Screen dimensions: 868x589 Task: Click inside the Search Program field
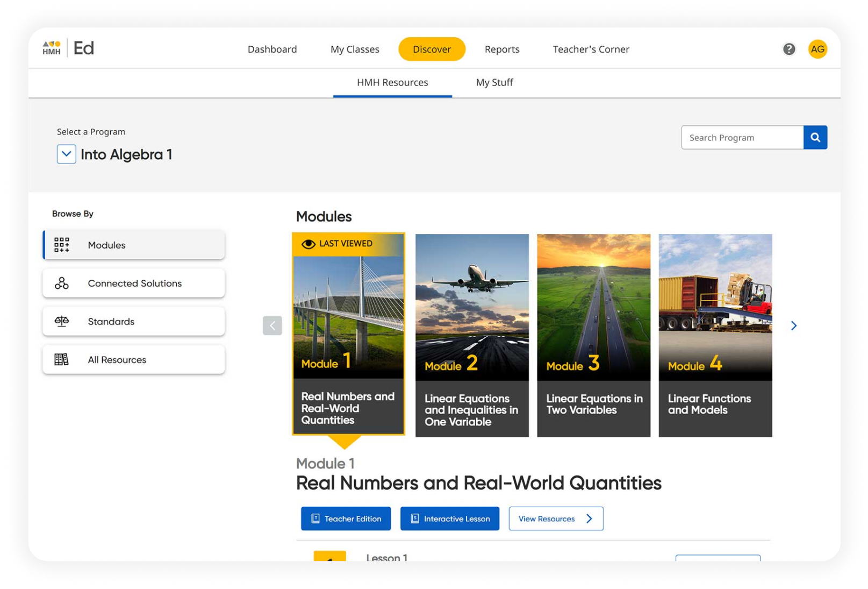point(742,137)
